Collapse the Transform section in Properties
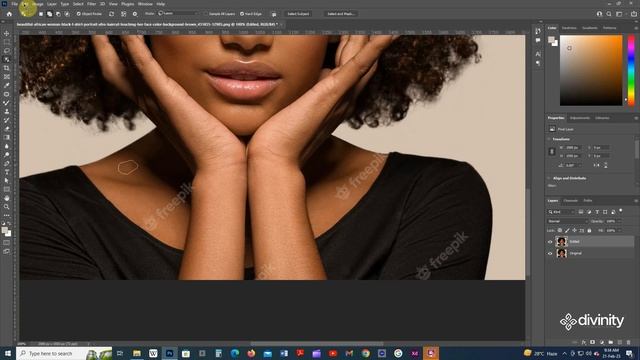The height and width of the screenshot is (360, 640). coord(549,139)
